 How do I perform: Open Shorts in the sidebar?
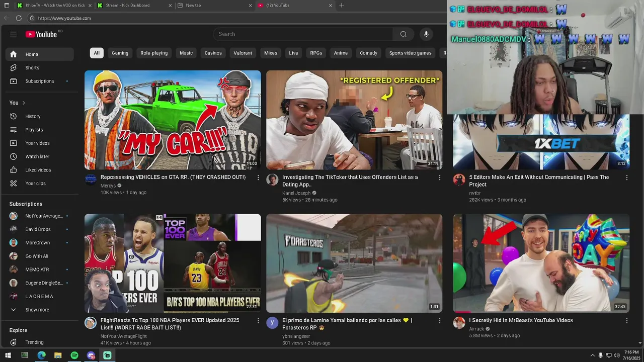tap(40, 68)
